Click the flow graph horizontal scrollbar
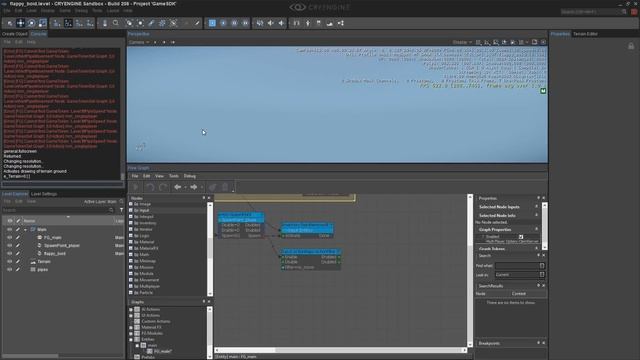The height and width of the screenshot is (360, 640). coord(340,350)
